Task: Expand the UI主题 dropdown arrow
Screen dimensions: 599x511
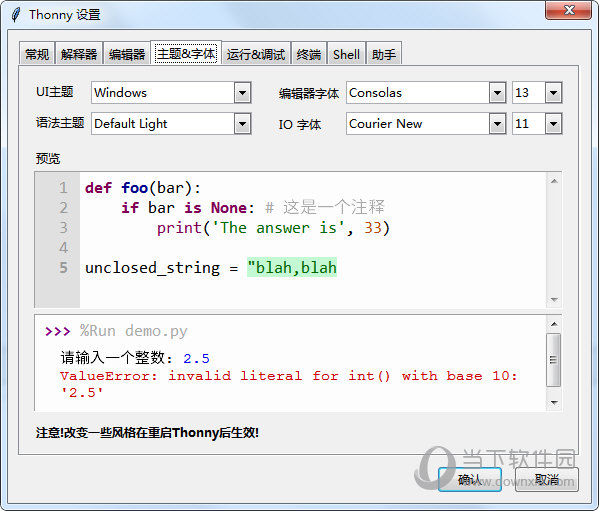Action: (243, 92)
